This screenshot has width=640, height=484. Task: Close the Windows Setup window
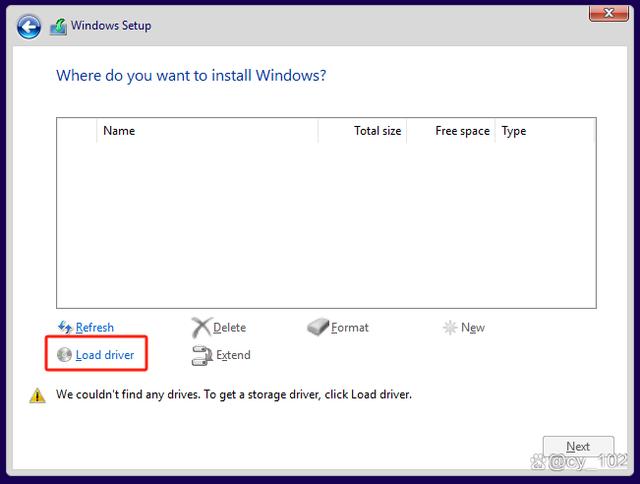(609, 13)
